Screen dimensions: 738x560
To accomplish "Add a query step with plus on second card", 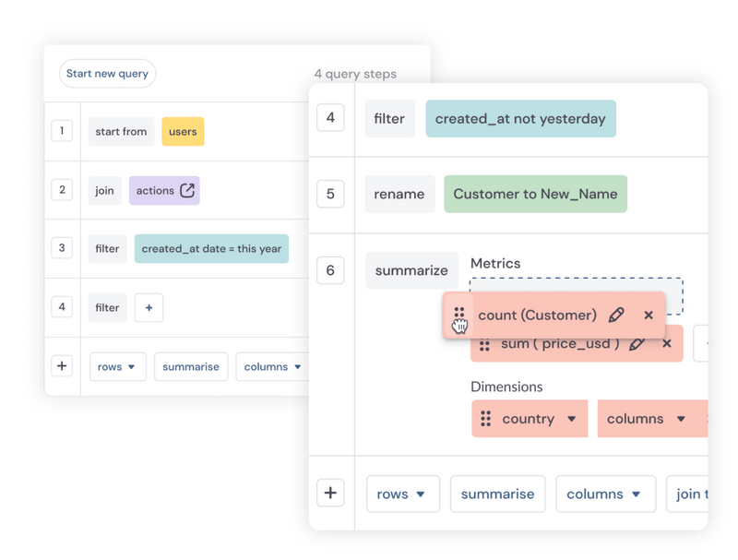I will (x=330, y=493).
